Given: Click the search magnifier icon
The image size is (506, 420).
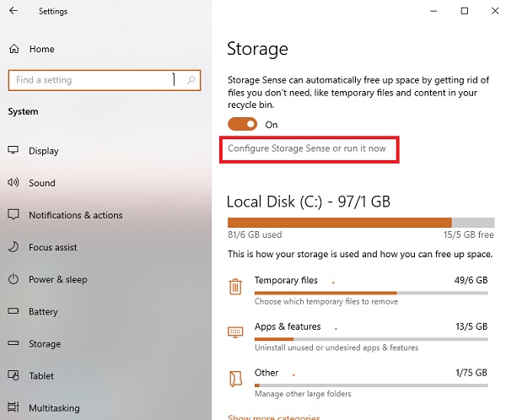Looking at the screenshot, I should pos(191,80).
